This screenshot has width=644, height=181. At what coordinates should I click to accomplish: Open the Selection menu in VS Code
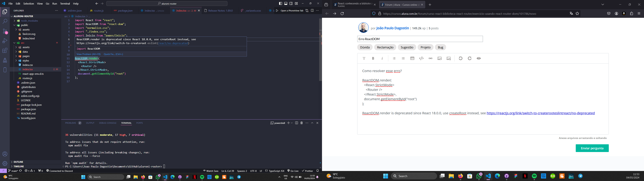click(29, 4)
